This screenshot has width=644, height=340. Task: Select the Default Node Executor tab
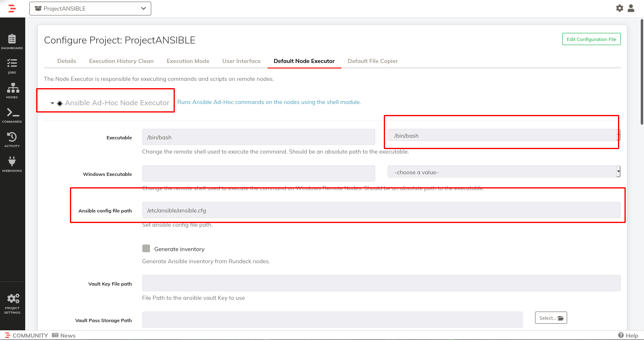click(304, 61)
